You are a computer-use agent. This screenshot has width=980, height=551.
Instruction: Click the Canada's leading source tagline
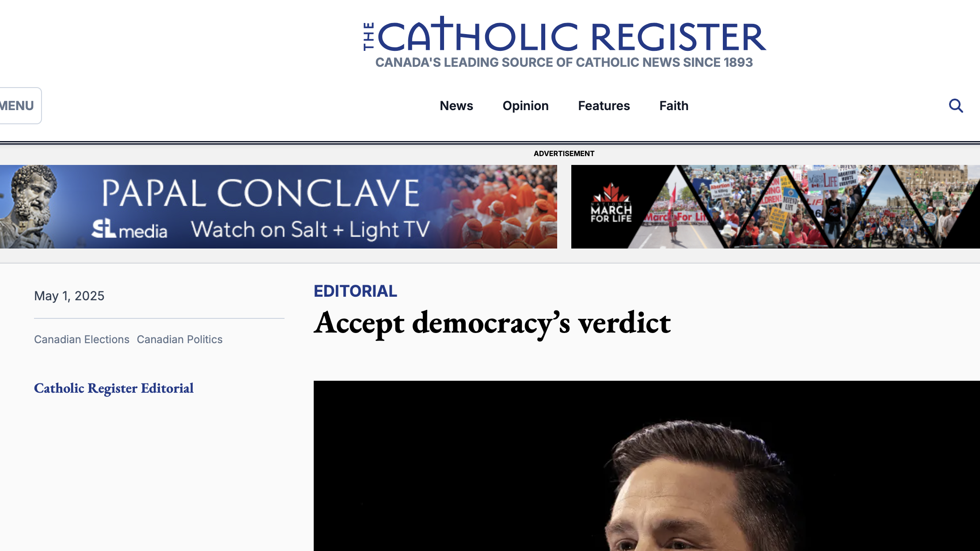click(x=564, y=62)
